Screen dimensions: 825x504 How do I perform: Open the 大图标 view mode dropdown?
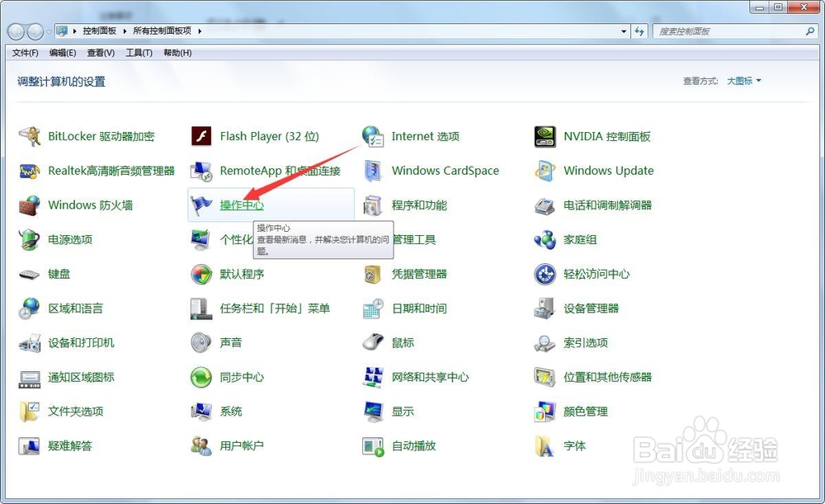click(744, 81)
